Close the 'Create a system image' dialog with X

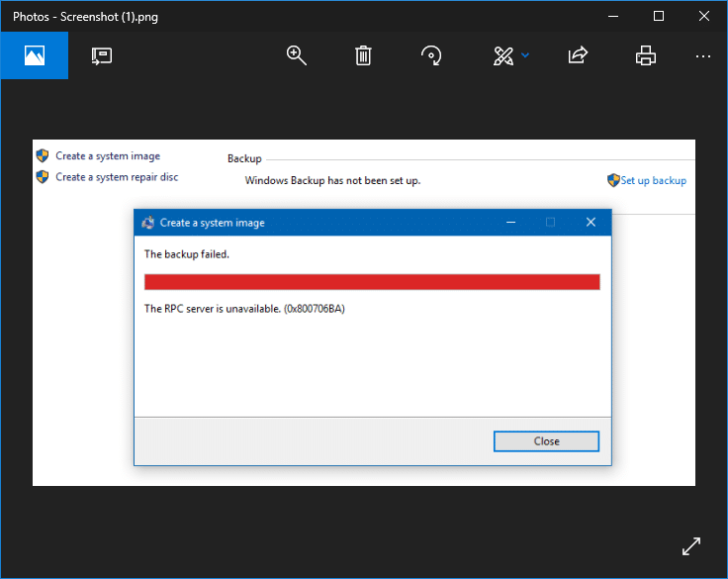[591, 222]
